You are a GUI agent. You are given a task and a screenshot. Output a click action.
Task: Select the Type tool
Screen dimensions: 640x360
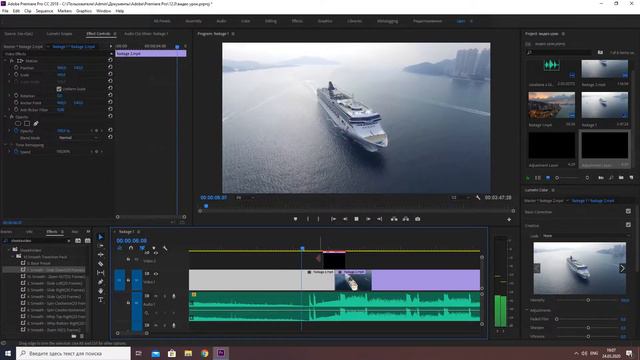click(x=101, y=300)
